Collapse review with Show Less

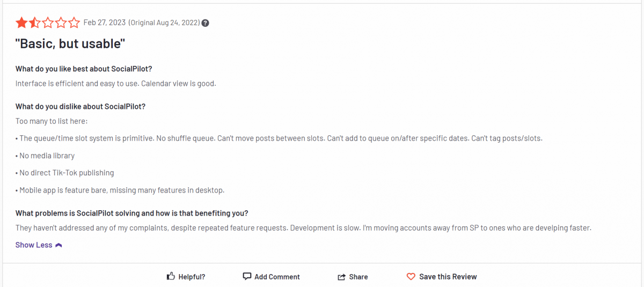34,245
